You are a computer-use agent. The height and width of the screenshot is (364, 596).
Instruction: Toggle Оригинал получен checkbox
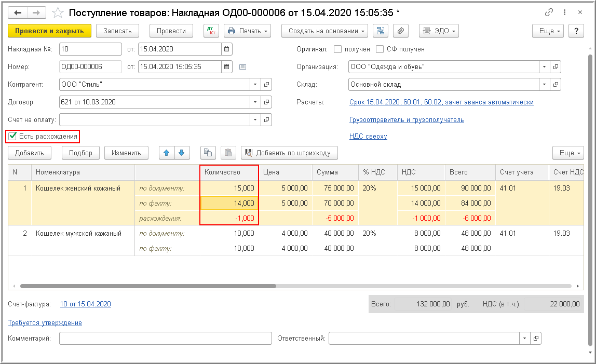pos(337,49)
